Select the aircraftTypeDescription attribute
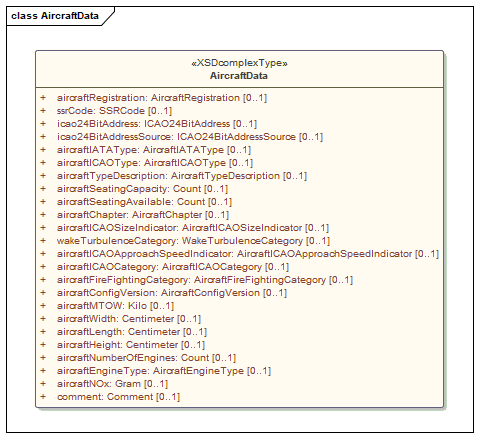The width and height of the screenshot is (479, 438). click(x=182, y=176)
